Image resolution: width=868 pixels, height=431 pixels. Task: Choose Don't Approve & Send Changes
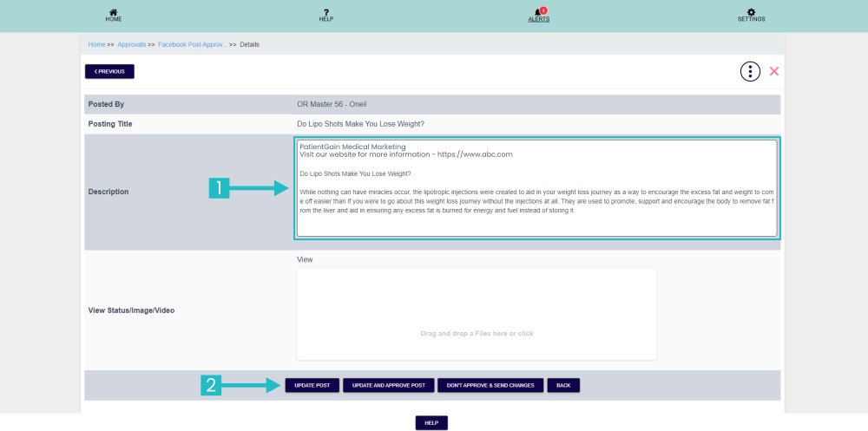point(490,385)
